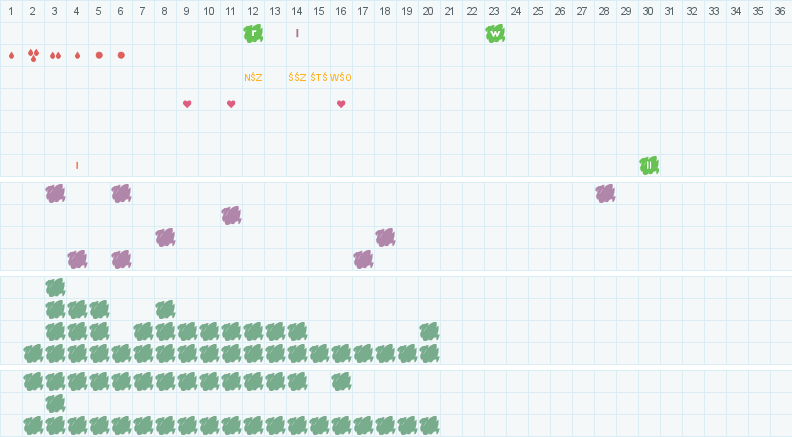Click the heart icon on day 16
This screenshot has height=437, width=792.
(341, 104)
